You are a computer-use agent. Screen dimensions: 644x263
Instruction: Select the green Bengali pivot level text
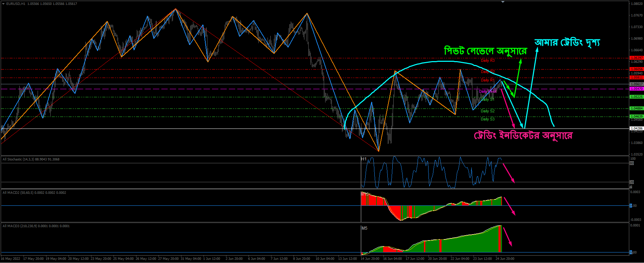[x=485, y=51]
